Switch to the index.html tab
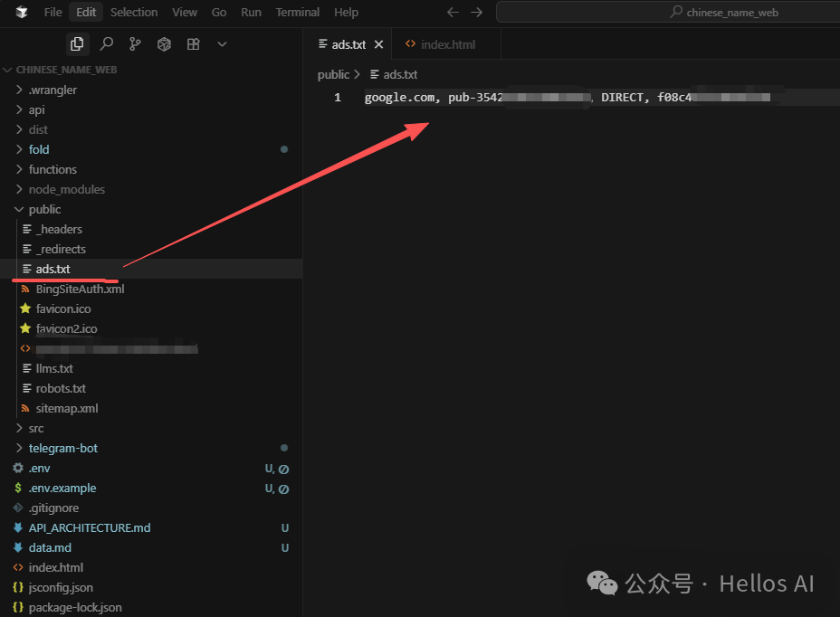Image resolution: width=840 pixels, height=617 pixels. tap(447, 44)
